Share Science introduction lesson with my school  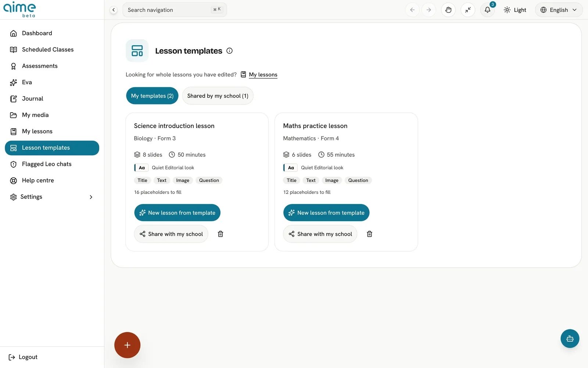click(x=171, y=234)
